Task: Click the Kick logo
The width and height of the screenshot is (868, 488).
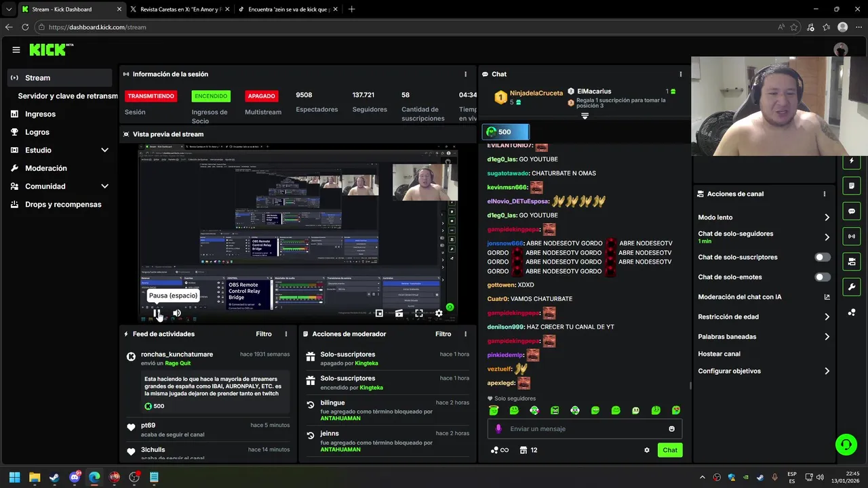Action: coord(51,49)
